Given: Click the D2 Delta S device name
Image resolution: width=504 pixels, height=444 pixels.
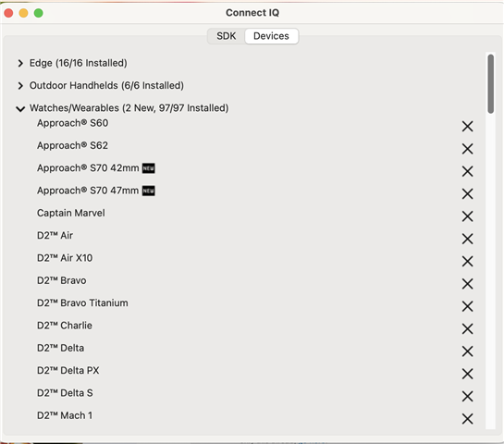Looking at the screenshot, I should pos(65,393).
